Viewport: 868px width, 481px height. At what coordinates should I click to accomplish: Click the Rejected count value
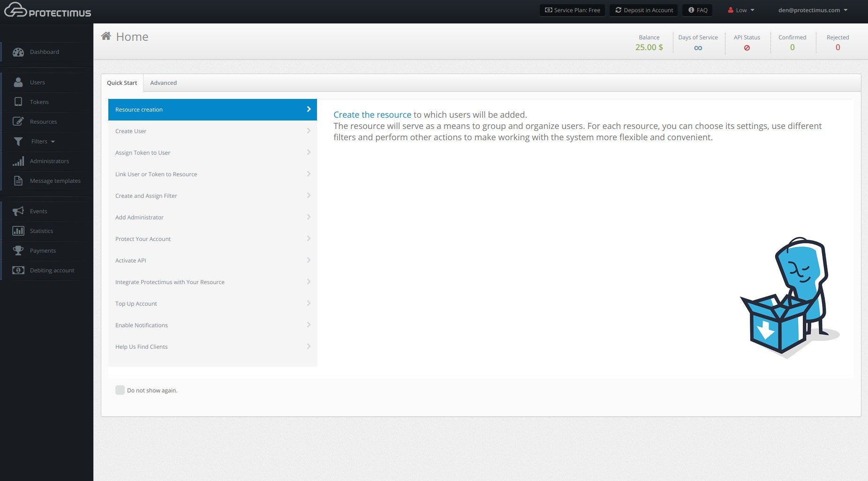coord(838,47)
